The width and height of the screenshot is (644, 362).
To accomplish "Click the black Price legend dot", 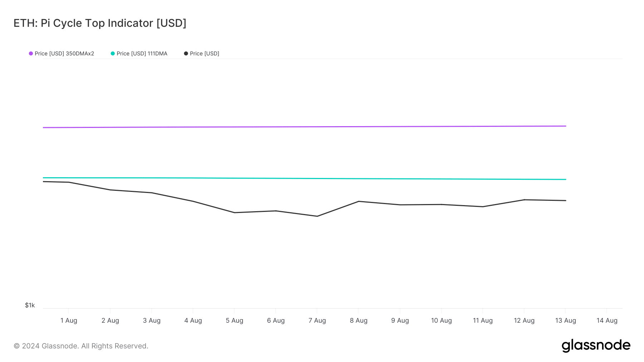I will (x=186, y=54).
